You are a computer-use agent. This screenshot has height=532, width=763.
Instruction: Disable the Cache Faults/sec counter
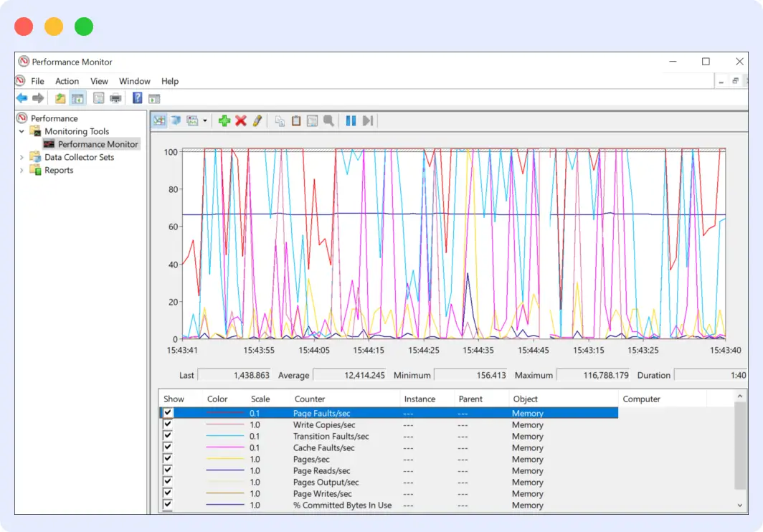pyautogui.click(x=167, y=447)
